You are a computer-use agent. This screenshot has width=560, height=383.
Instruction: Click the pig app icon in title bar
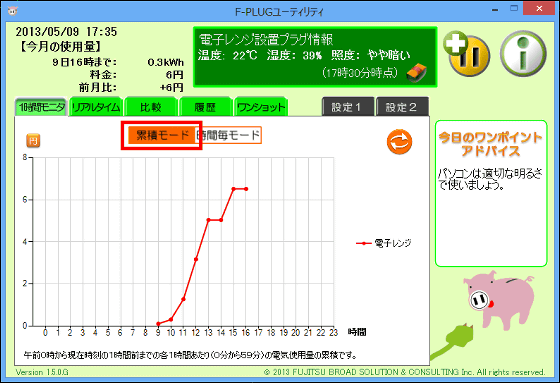coord(12,11)
